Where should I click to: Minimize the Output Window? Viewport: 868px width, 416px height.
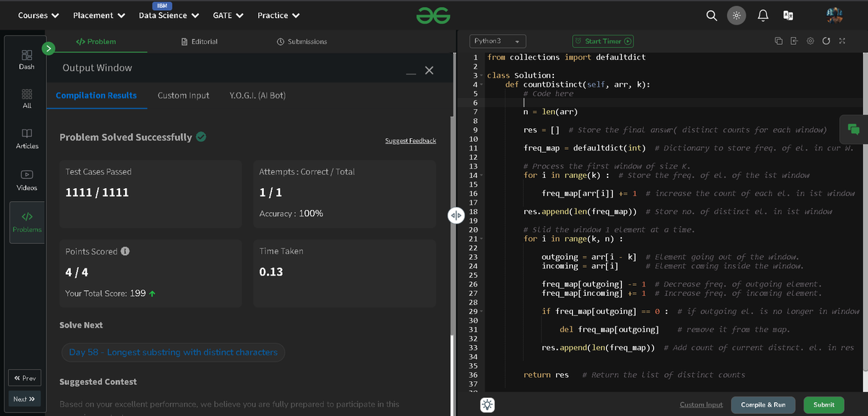[410, 72]
